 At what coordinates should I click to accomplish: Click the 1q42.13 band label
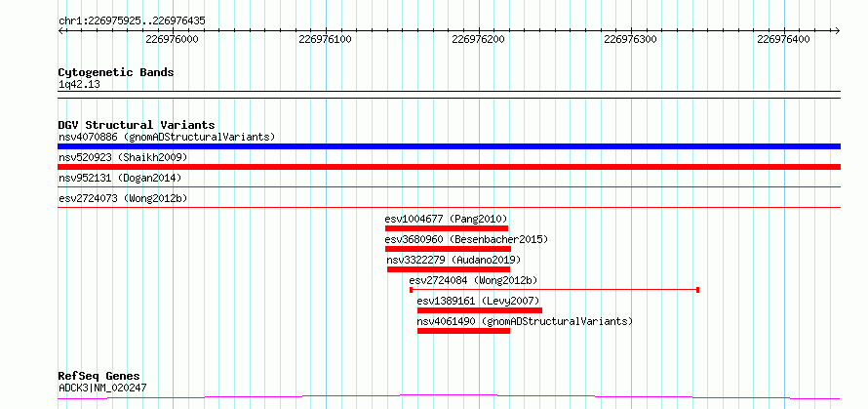point(79,85)
